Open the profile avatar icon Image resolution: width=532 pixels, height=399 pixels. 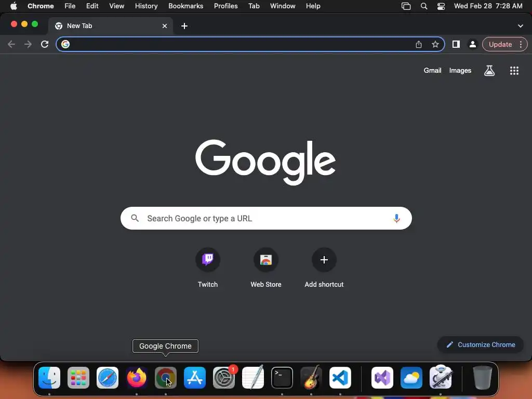(473, 44)
